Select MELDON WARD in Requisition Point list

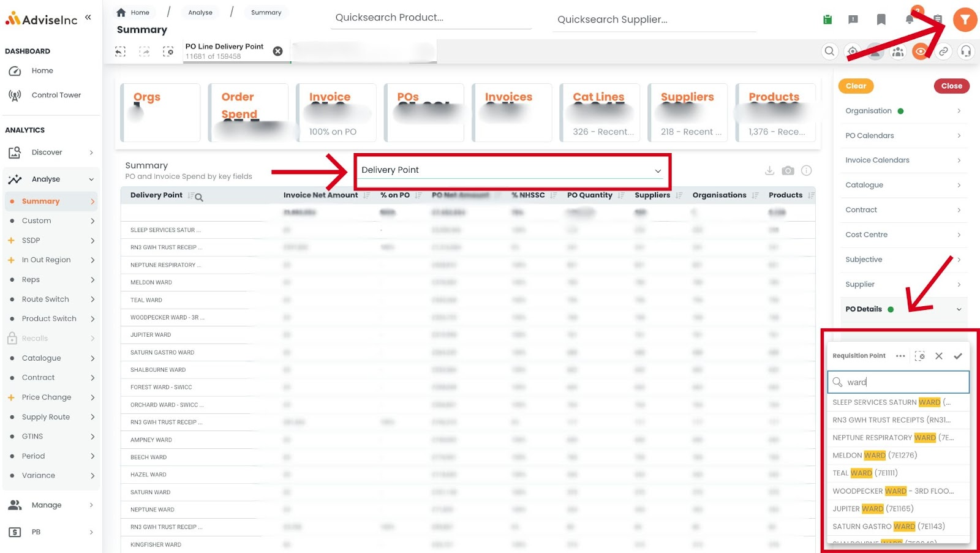898,455
